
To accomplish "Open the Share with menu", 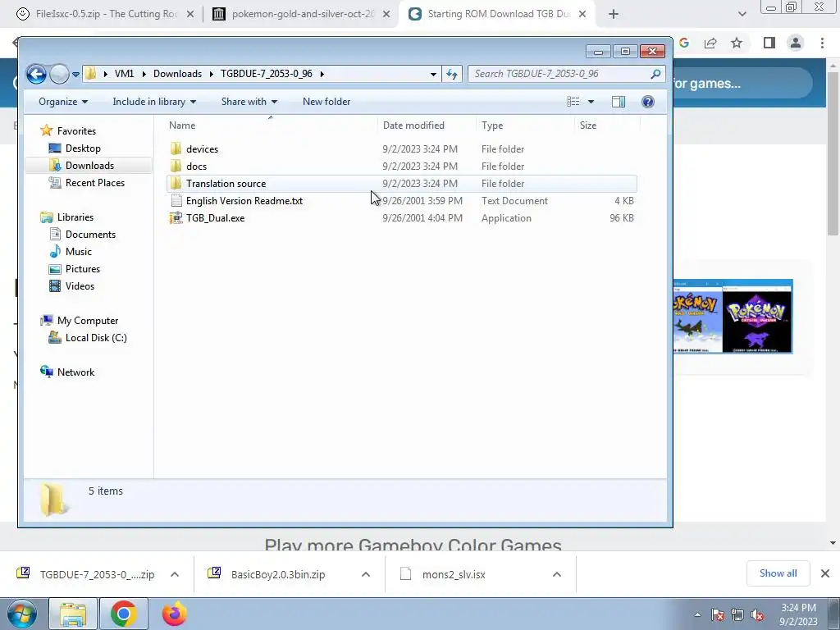I will click(x=249, y=102).
